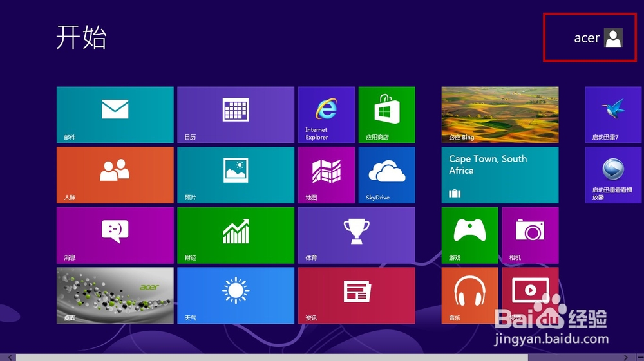644x361 pixels.
Task: Open the 音乐 Music headphones tile
Action: pos(470,295)
